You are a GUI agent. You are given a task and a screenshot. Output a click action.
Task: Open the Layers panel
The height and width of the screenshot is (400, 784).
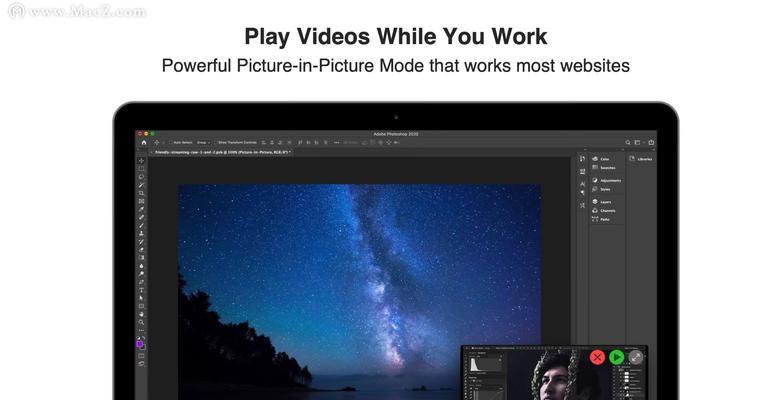pos(602,202)
